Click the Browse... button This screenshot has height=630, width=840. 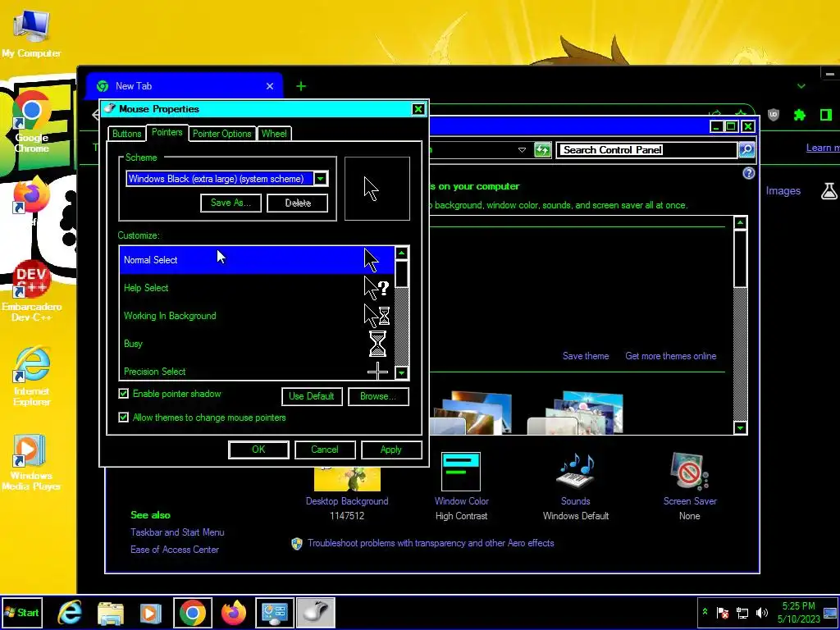tap(378, 396)
